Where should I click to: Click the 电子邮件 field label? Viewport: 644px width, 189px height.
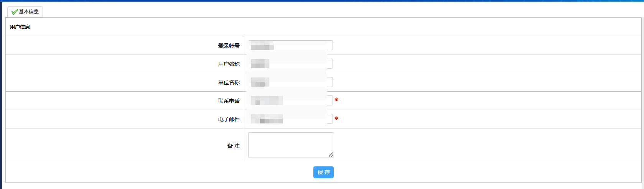(x=229, y=119)
